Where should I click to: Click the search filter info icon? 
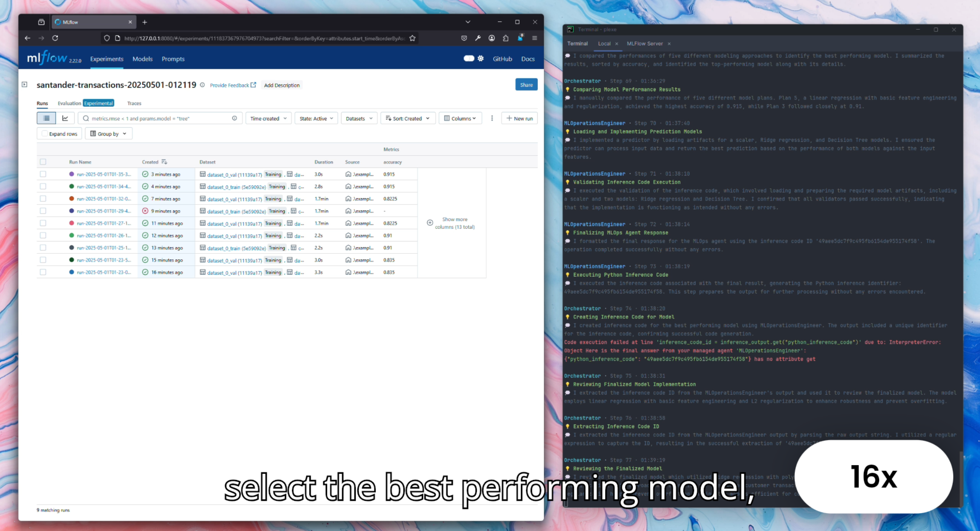click(234, 118)
